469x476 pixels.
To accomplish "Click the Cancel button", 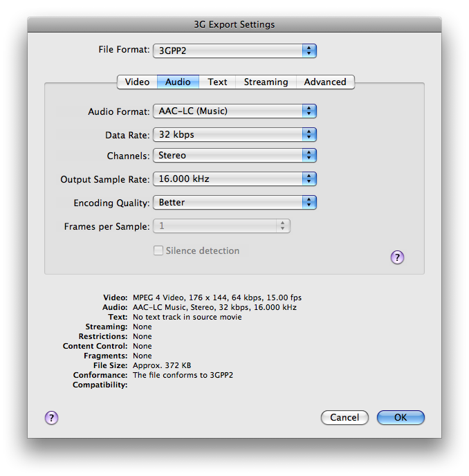I will 344,417.
